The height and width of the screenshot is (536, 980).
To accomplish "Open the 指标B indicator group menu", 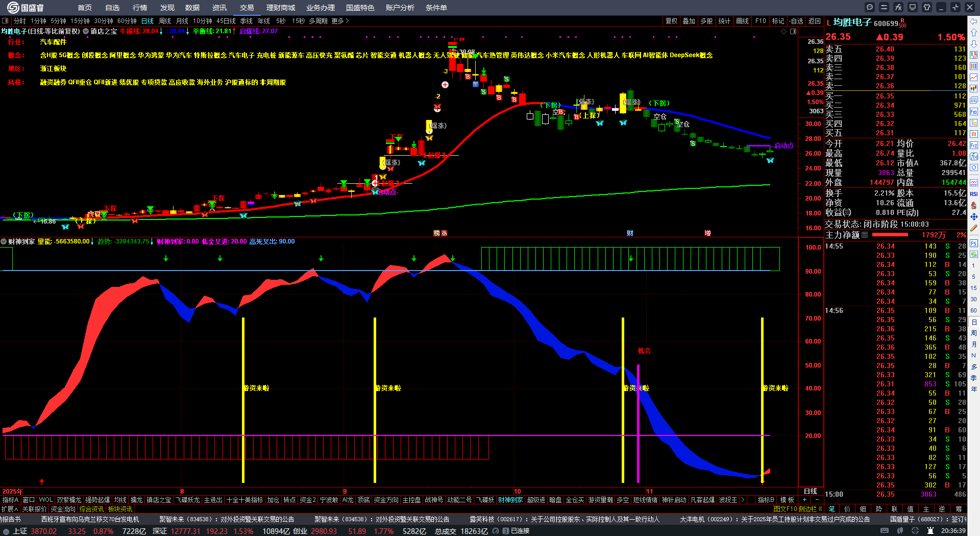I will pos(766,500).
